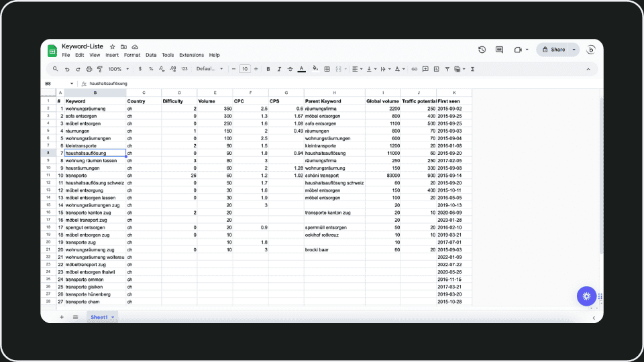Open the fill color bucket
Image resolution: width=644 pixels, height=362 pixels.
[x=315, y=68]
